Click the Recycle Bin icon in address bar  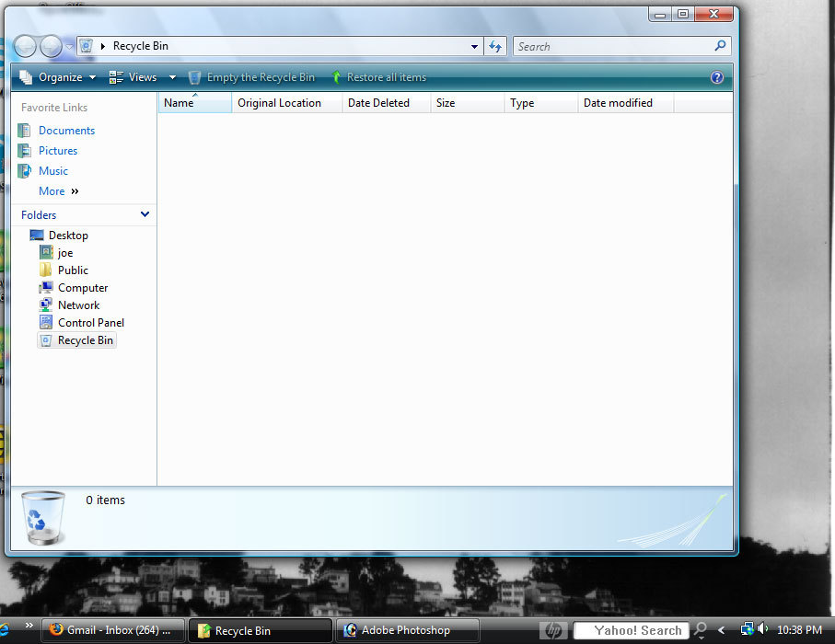[x=87, y=46]
